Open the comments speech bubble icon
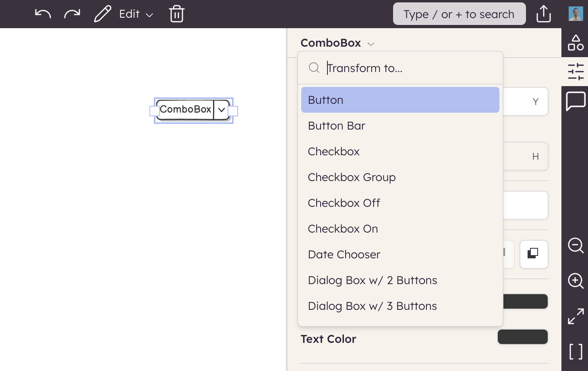Viewport: 588px width, 371px height. pos(576,101)
